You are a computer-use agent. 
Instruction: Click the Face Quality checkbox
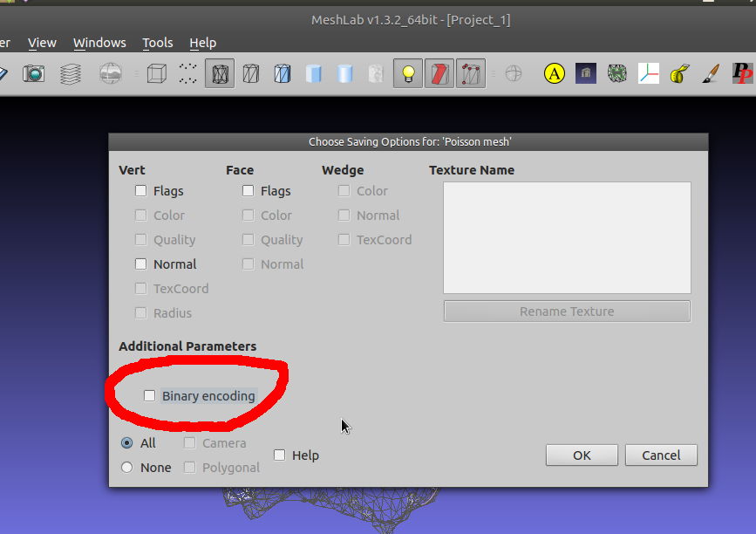[248, 239]
